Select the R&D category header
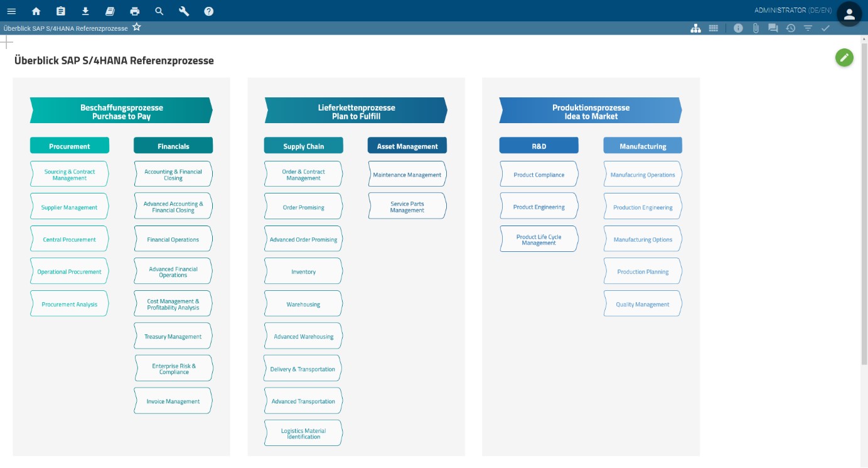The image size is (868, 468). [x=539, y=146]
